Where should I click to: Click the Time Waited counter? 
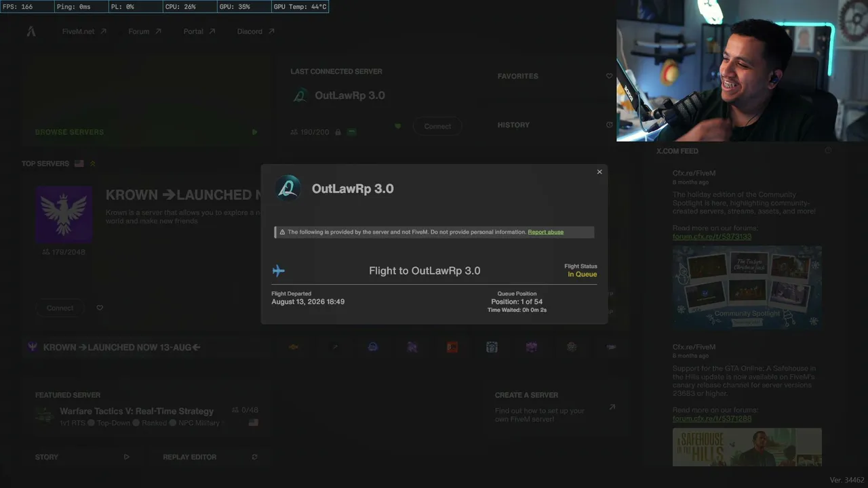(517, 310)
